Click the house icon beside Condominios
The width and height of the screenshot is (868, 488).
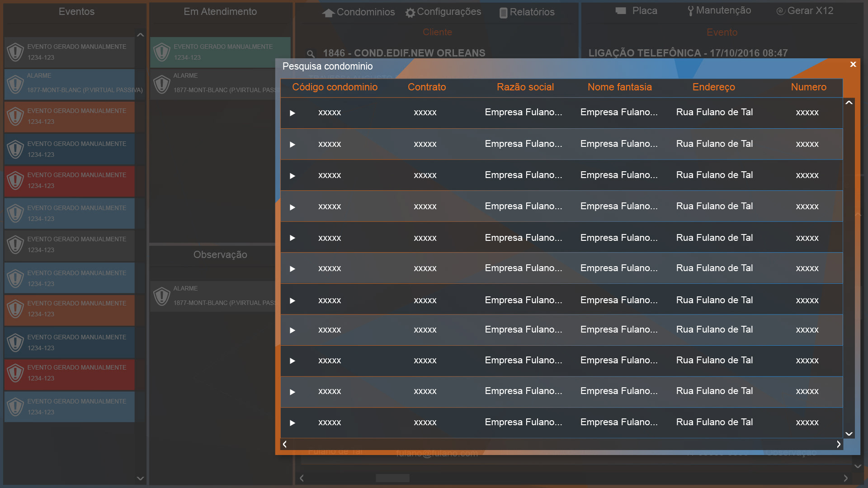click(328, 13)
